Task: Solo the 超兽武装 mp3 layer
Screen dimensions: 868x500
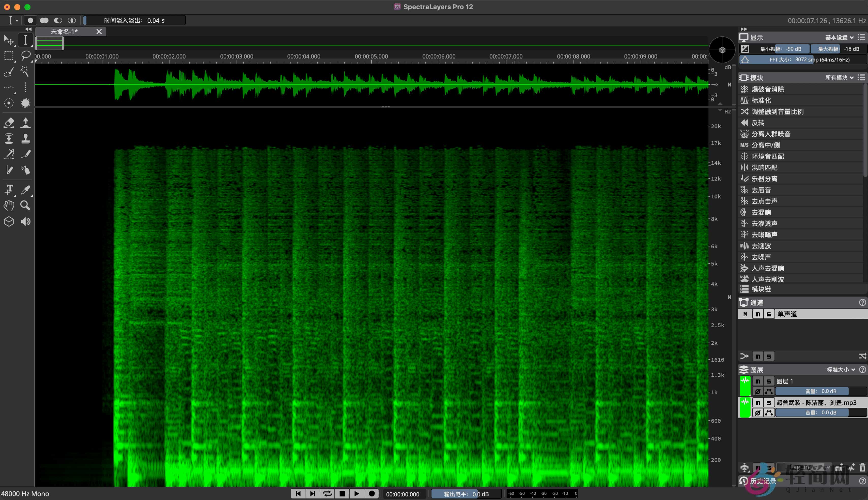Action: (768, 403)
